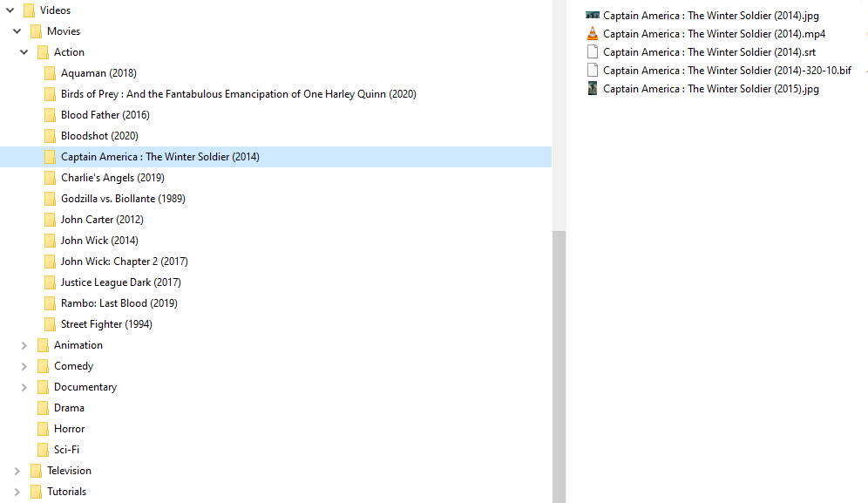868x503 pixels.
Task: Click the VLC cone icon of the mp4 file
Action: (593, 34)
